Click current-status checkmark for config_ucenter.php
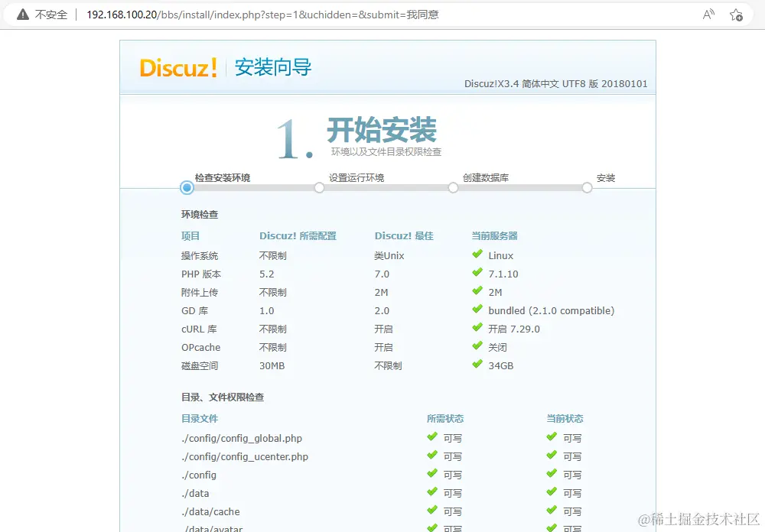Screen dimensions: 765x532 [552, 455]
